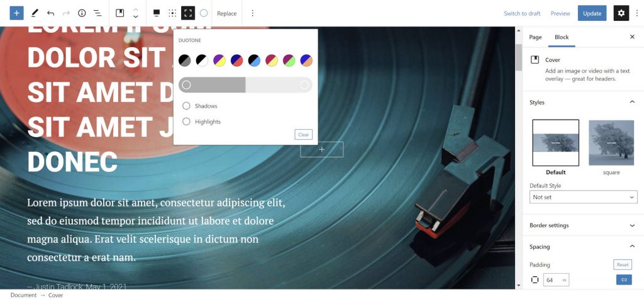Undo the last change
644x299 pixels.
click(x=50, y=13)
